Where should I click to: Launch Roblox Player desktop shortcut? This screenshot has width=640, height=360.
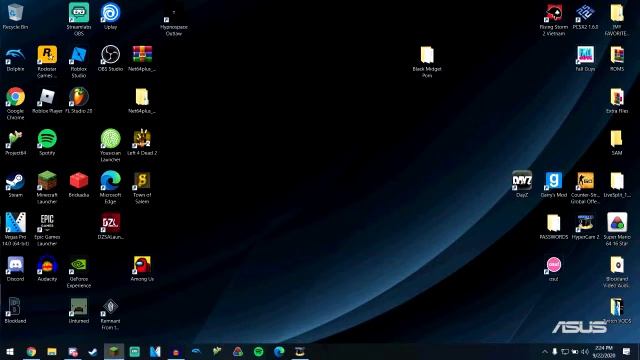click(47, 100)
